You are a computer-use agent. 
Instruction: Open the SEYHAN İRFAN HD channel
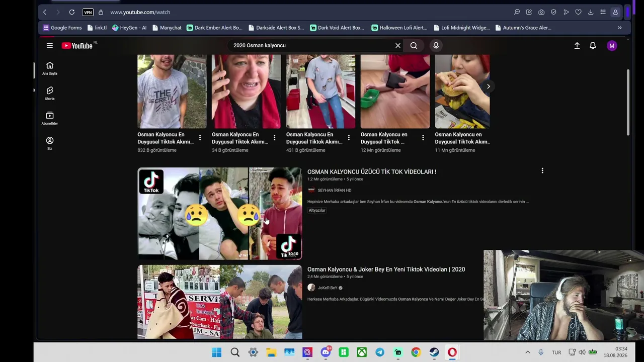point(334,190)
